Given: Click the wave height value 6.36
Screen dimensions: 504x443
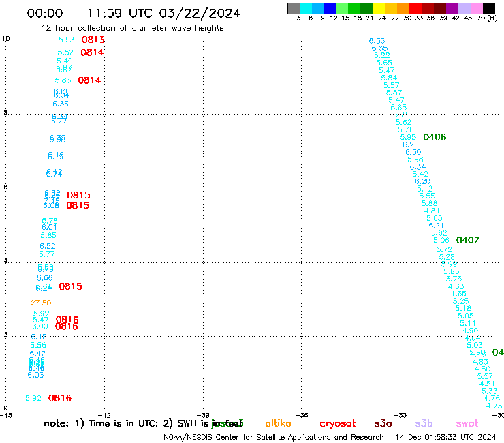Looking at the screenshot, I should click(61, 104).
